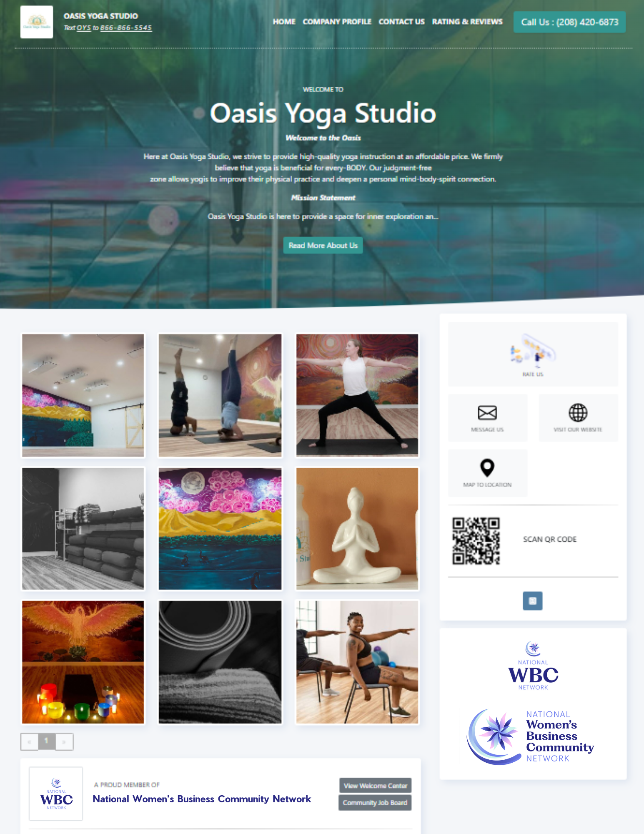
Task: Click the National WBC Network sidebar logo
Action: click(533, 666)
